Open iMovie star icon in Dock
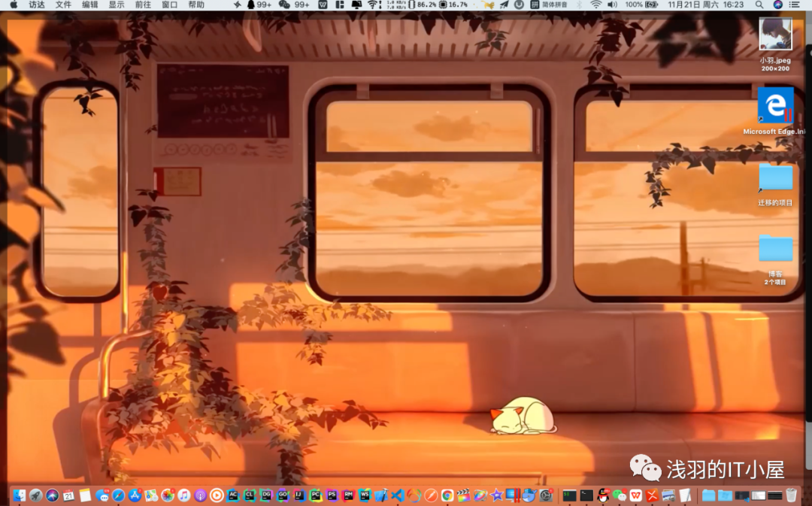The width and height of the screenshot is (812, 506). tap(497, 495)
